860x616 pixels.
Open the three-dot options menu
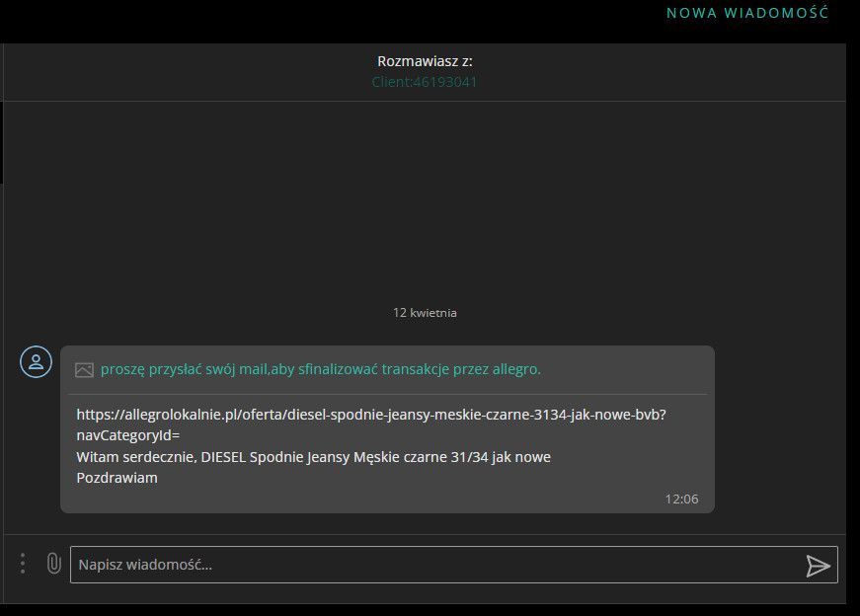tap(23, 564)
